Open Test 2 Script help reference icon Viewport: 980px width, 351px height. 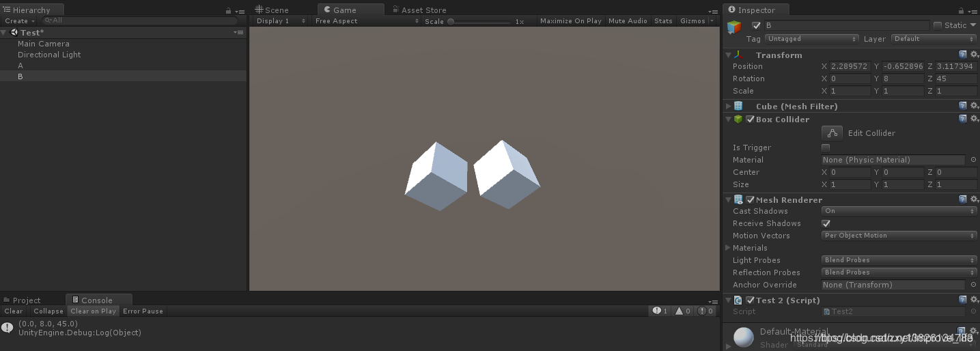[963, 300]
